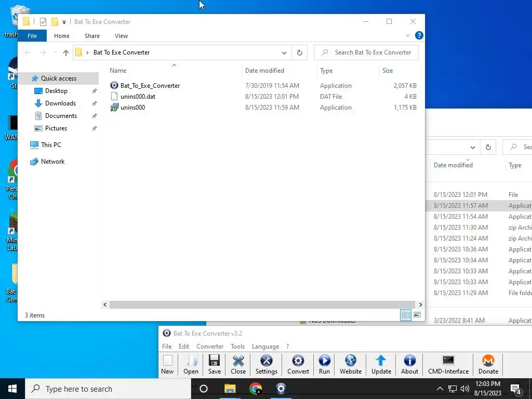
Task: Open Documents in navigation pane
Action: tap(61, 116)
